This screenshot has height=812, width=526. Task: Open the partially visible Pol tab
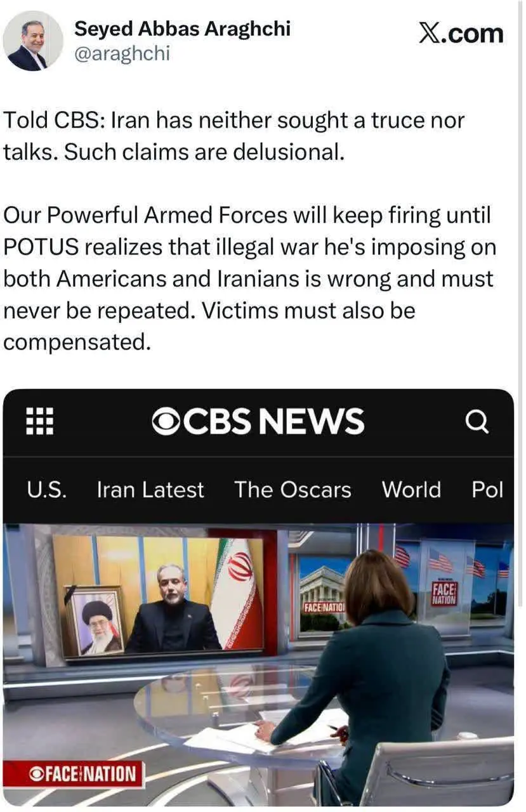point(487,490)
